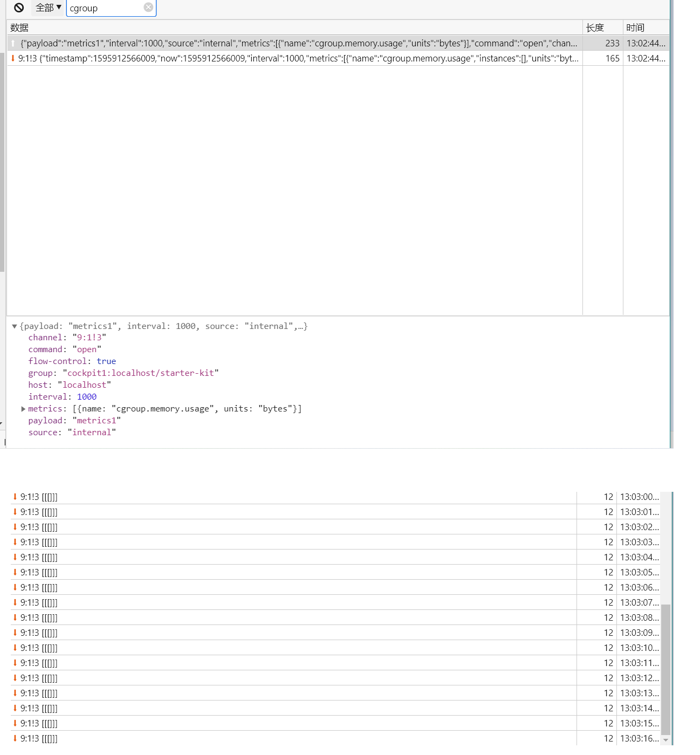Expand the metrics array in the detail pane
700x755 pixels.
coord(23,409)
